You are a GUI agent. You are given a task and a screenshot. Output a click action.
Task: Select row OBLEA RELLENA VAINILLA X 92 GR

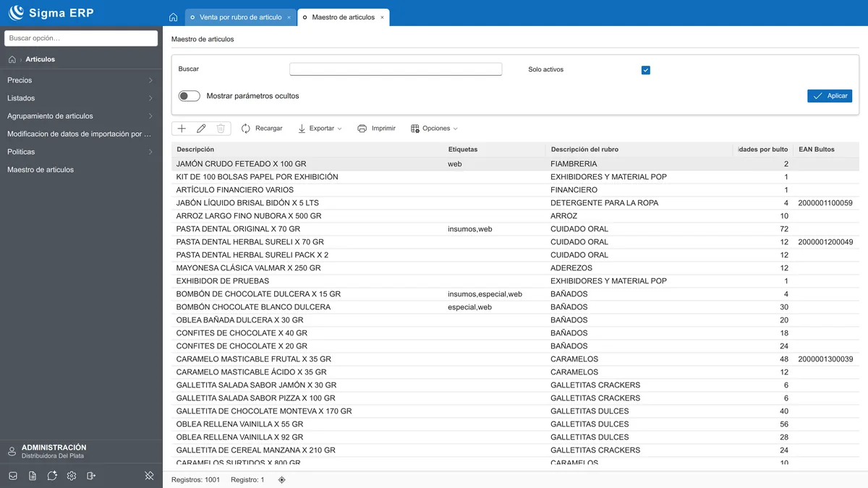pyautogui.click(x=515, y=437)
